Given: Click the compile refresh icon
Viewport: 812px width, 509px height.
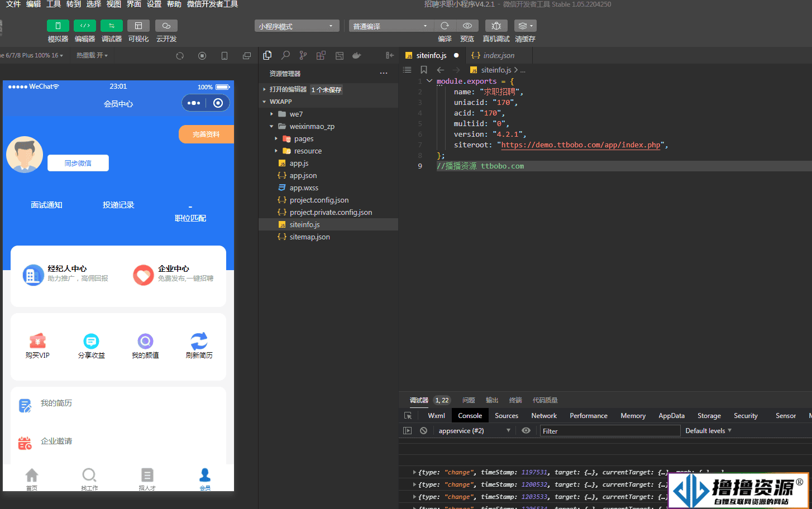Looking at the screenshot, I should [445, 26].
